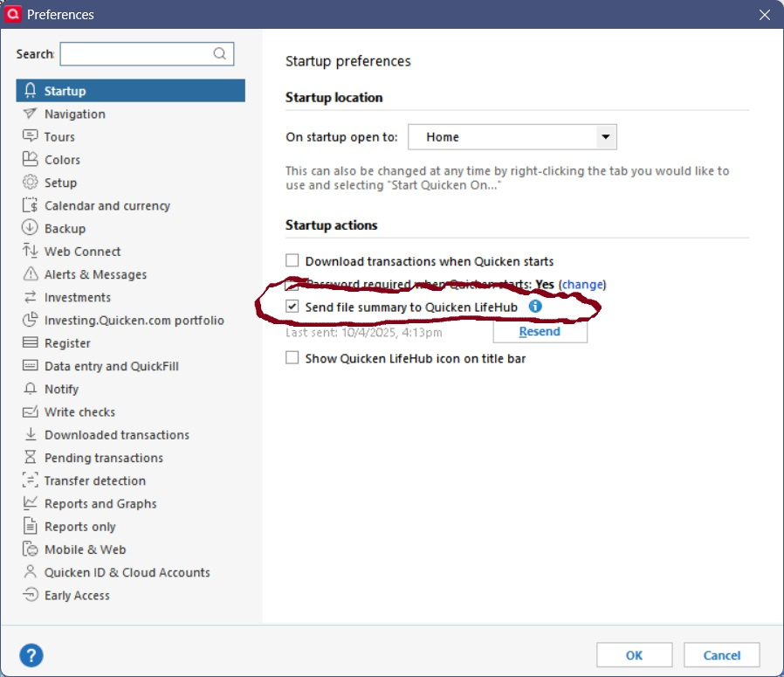The height and width of the screenshot is (677, 784).
Task: Confirm with the OK button
Action: tap(634, 655)
